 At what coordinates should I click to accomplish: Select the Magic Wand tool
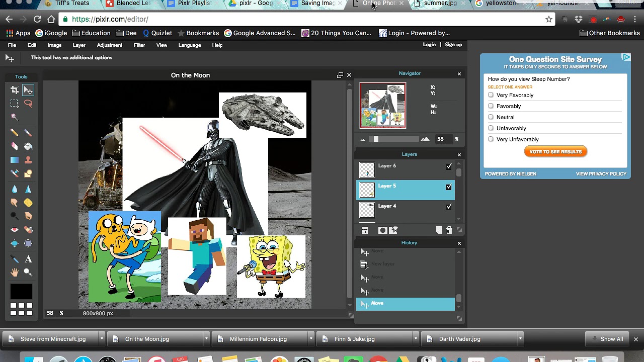tap(15, 117)
